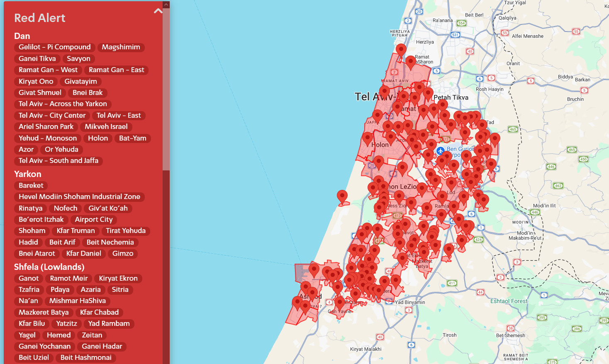Viewport: 609px width, 364px height.
Task: Click the Givatayim tag
Action: click(x=81, y=82)
